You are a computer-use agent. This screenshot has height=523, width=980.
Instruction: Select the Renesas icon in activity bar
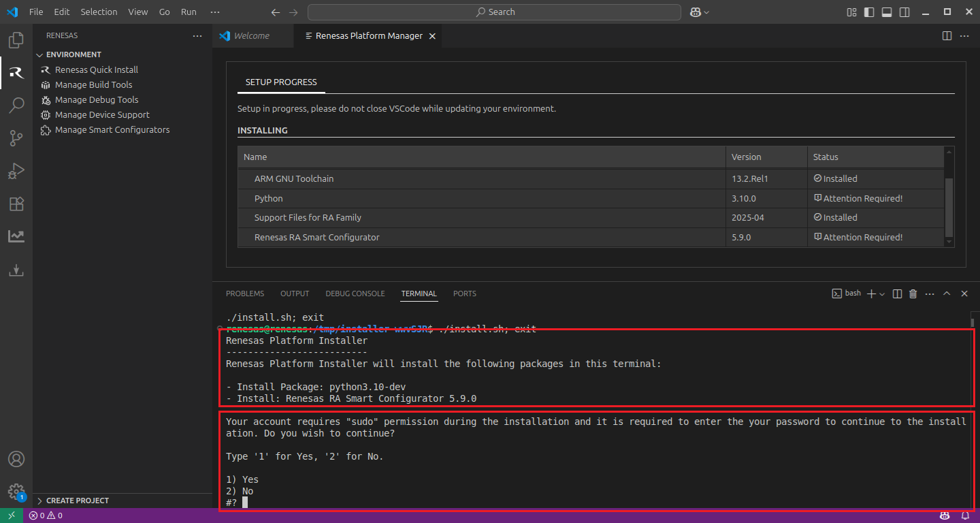click(16, 73)
